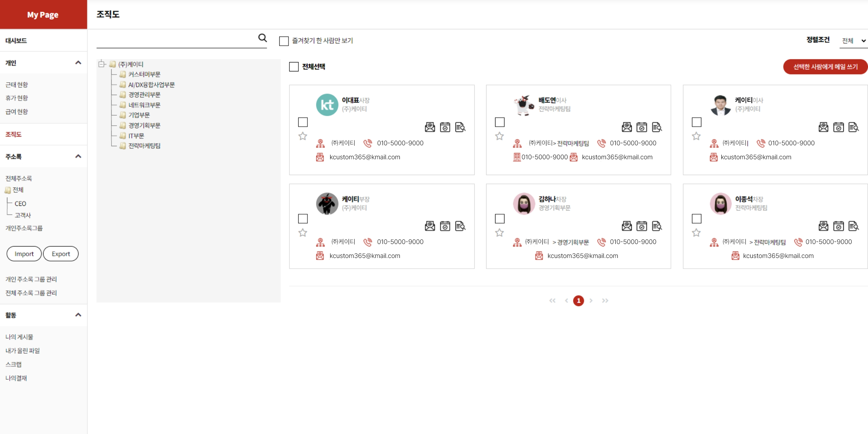Send mail to 배도연 via envelope icon

(626, 127)
